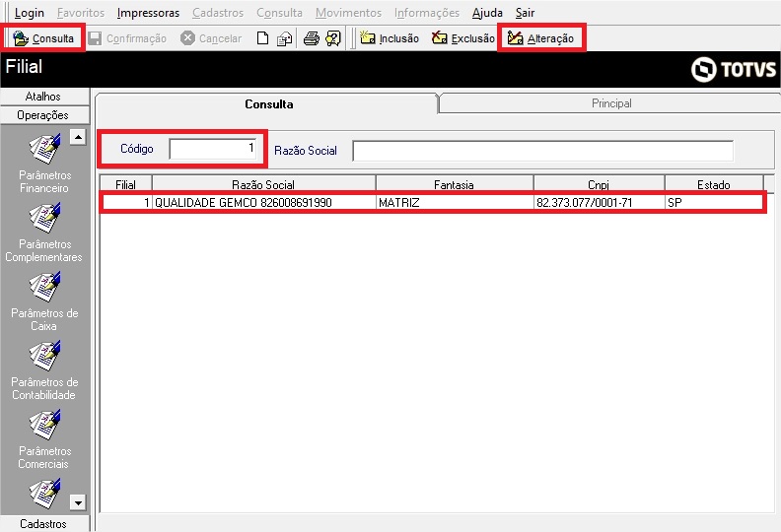Click the Estado column header
The width and height of the screenshot is (781, 532).
click(714, 184)
